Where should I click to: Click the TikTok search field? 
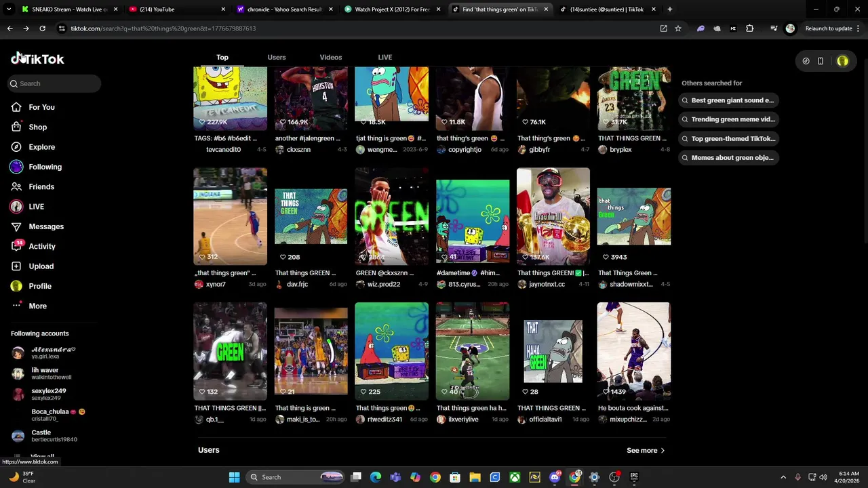tap(54, 83)
